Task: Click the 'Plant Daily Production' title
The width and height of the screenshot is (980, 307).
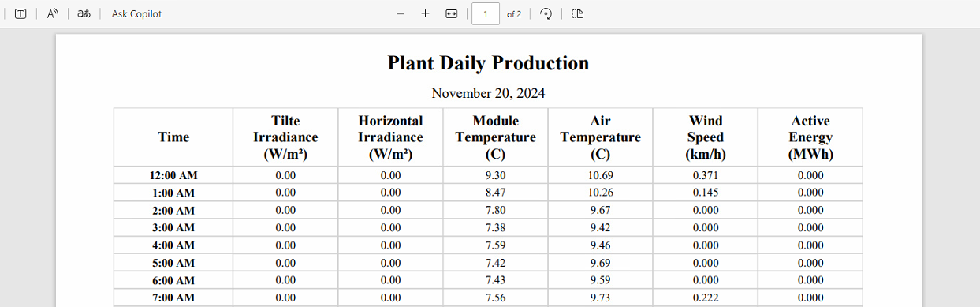Action: point(488,63)
